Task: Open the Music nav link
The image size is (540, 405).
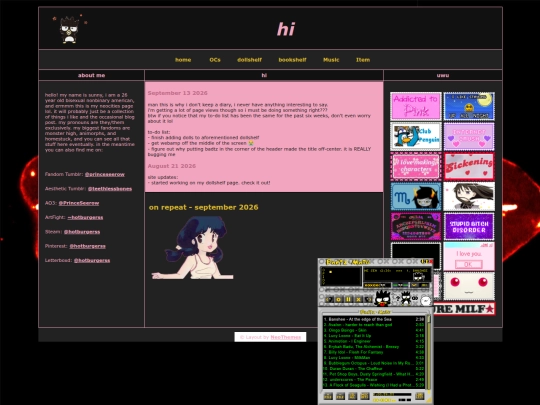Action: coord(331,60)
